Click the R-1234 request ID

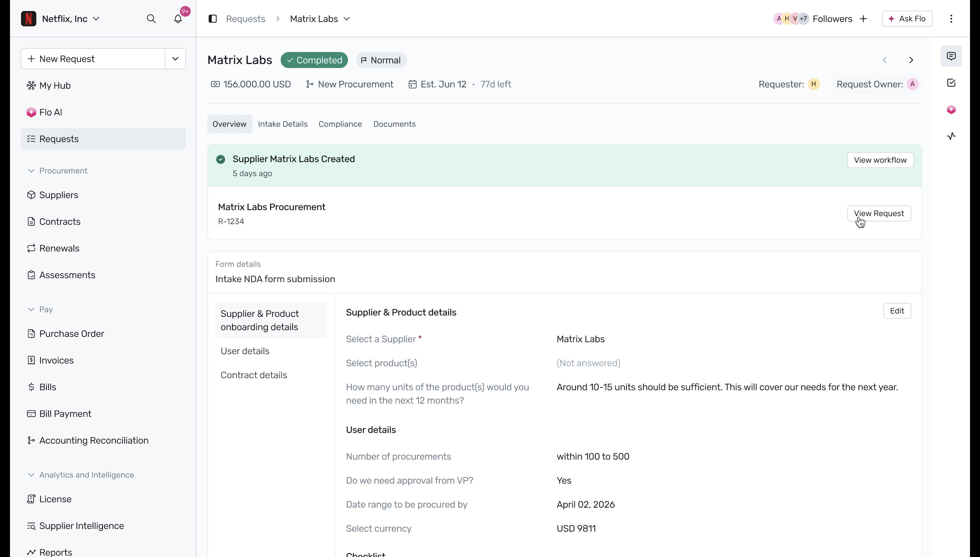point(231,221)
